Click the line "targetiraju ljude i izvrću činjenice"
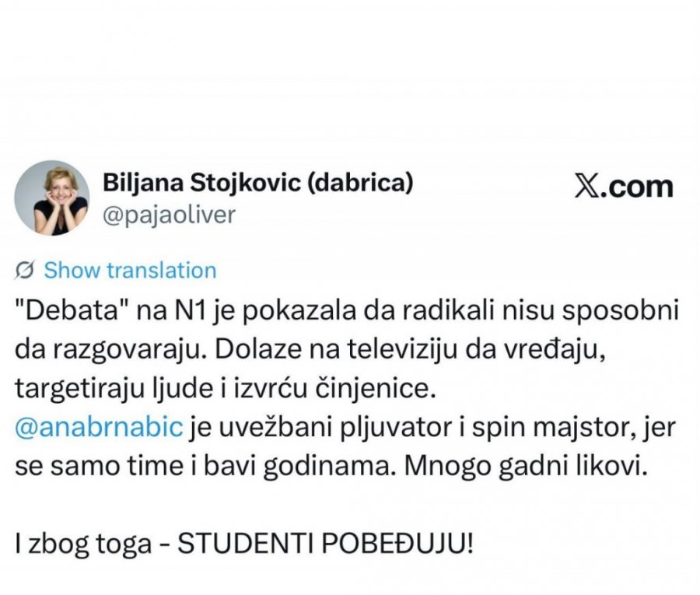This screenshot has height=595, width=700. click(225, 389)
